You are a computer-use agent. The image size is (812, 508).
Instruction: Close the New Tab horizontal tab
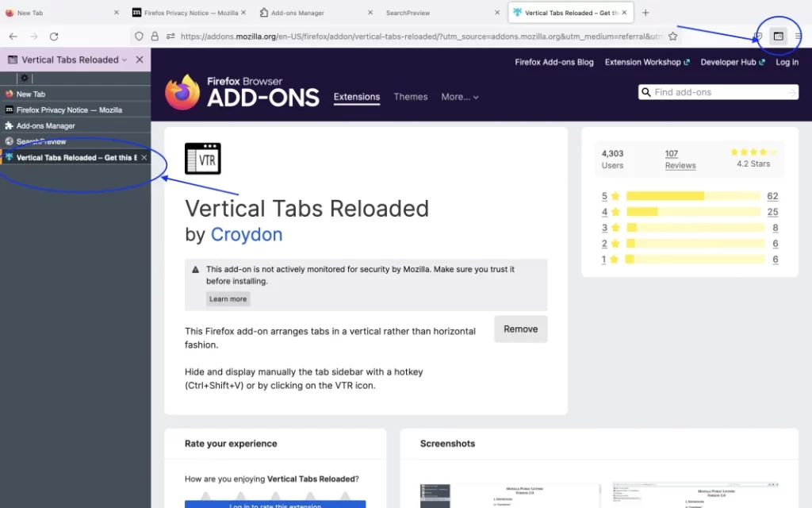[x=116, y=13]
